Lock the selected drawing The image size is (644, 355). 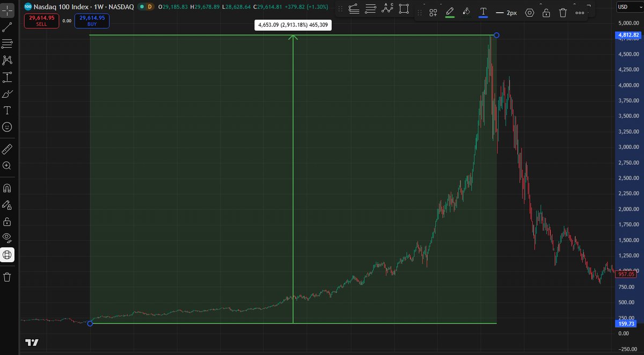tap(546, 12)
